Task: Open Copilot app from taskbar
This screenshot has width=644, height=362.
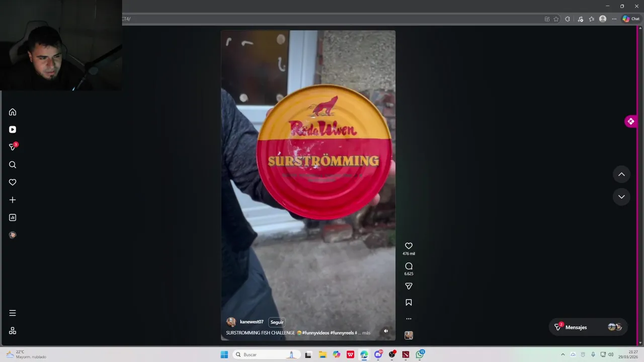Action: pyautogui.click(x=337, y=354)
